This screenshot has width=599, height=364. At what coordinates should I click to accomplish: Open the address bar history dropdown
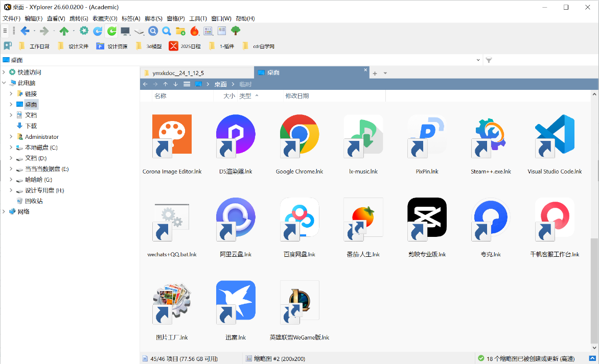pos(478,60)
